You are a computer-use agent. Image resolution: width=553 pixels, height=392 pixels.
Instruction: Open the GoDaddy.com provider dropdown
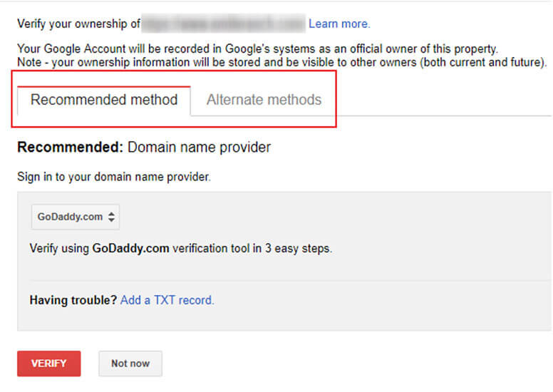(x=76, y=217)
